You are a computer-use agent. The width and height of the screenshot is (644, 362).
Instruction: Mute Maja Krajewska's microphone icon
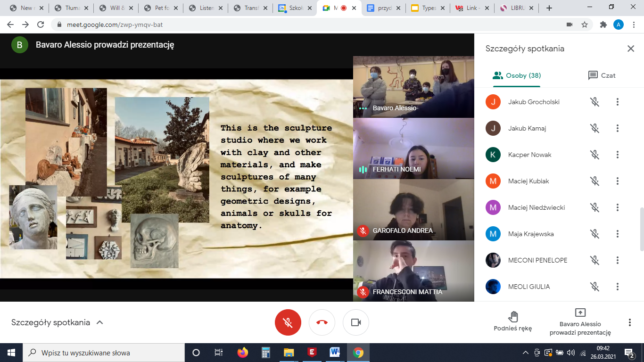[x=594, y=234]
